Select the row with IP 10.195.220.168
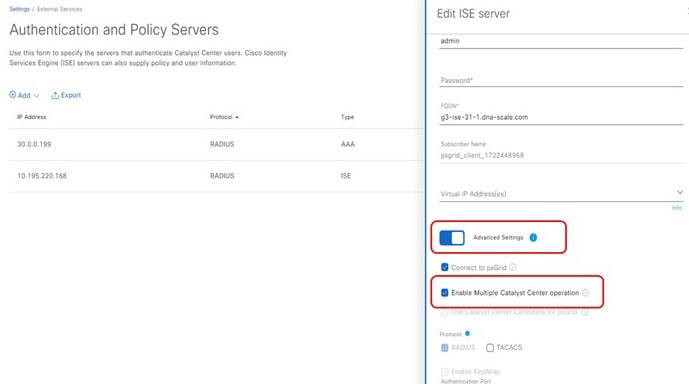The height and width of the screenshot is (384, 689). pos(216,176)
